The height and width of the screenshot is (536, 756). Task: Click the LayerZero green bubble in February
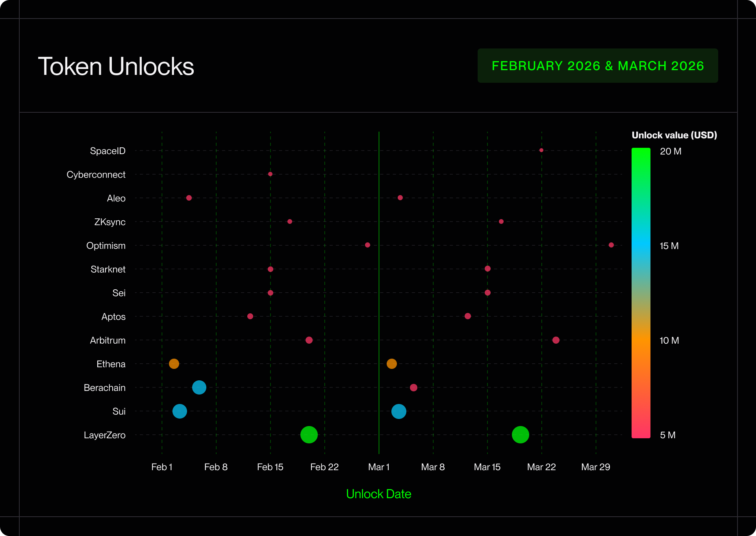(x=309, y=435)
